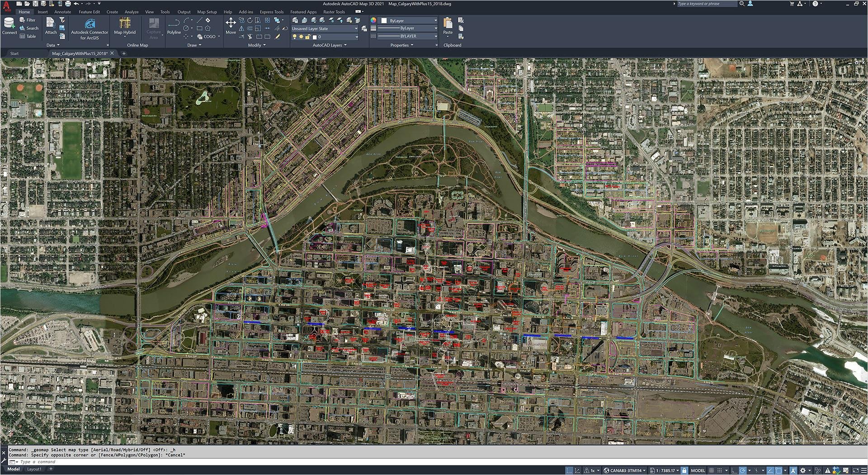The image size is (868, 475).
Task: Toggle polar tracking in status bar
Action: coord(742,470)
